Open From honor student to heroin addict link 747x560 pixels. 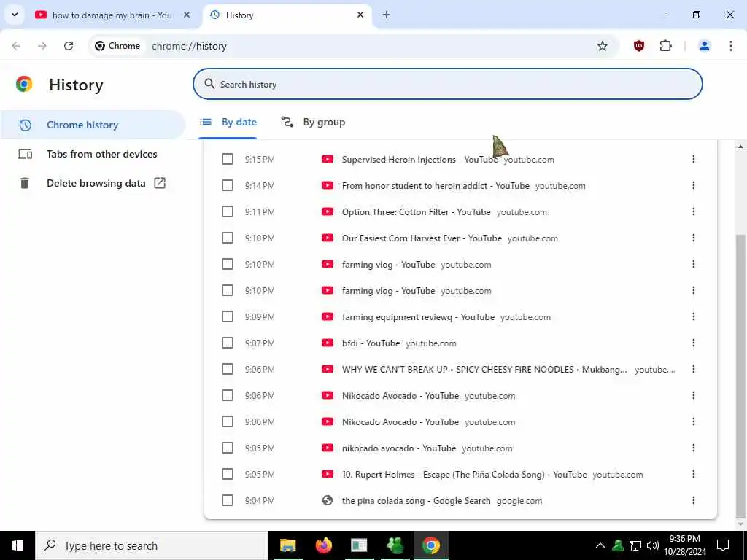coord(436,186)
